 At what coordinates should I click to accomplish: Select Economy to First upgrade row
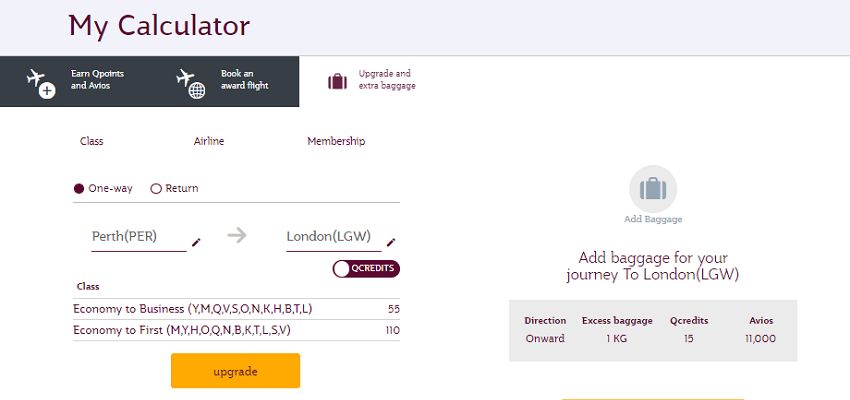tap(236, 330)
